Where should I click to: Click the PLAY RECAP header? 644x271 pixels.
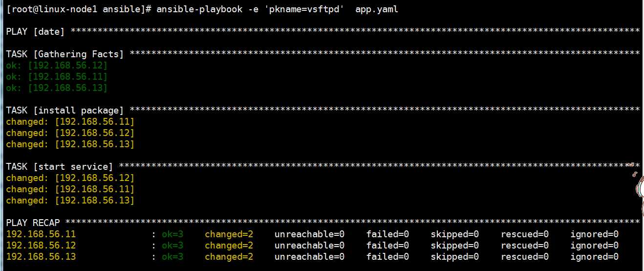(33, 223)
